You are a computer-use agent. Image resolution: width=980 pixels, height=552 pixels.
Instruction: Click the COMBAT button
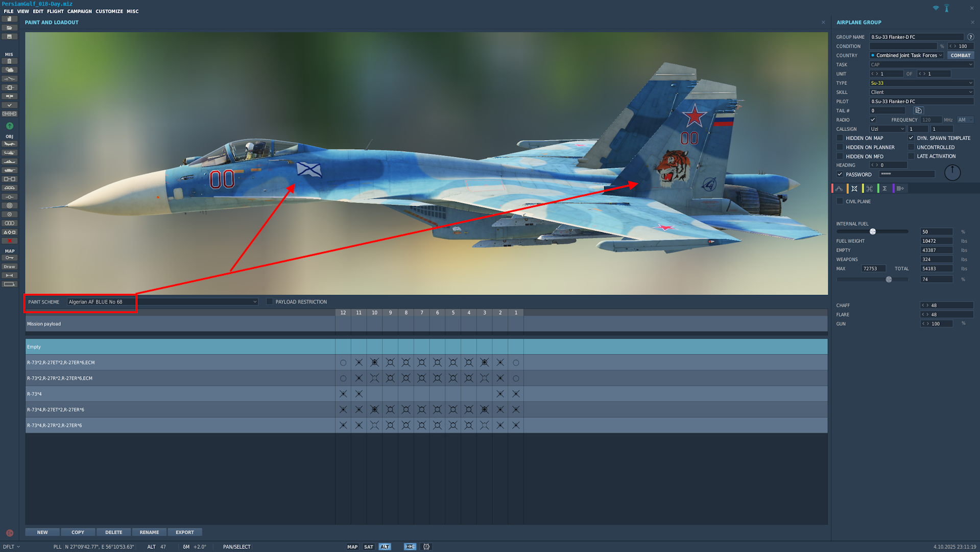click(x=961, y=55)
